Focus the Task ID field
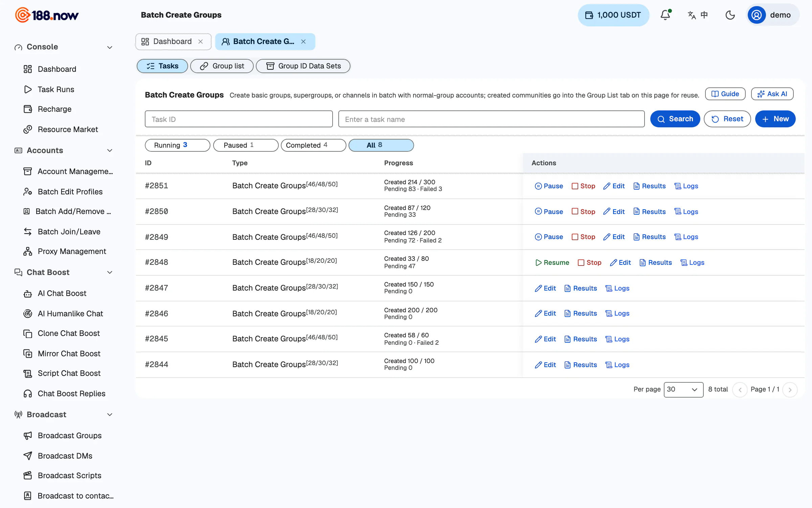Viewport: 812px width, 508px height. point(239,119)
